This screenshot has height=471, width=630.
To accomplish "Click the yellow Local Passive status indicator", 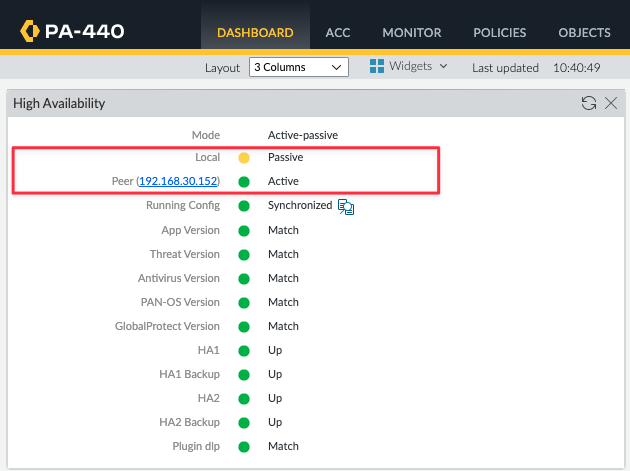I will point(244,158).
